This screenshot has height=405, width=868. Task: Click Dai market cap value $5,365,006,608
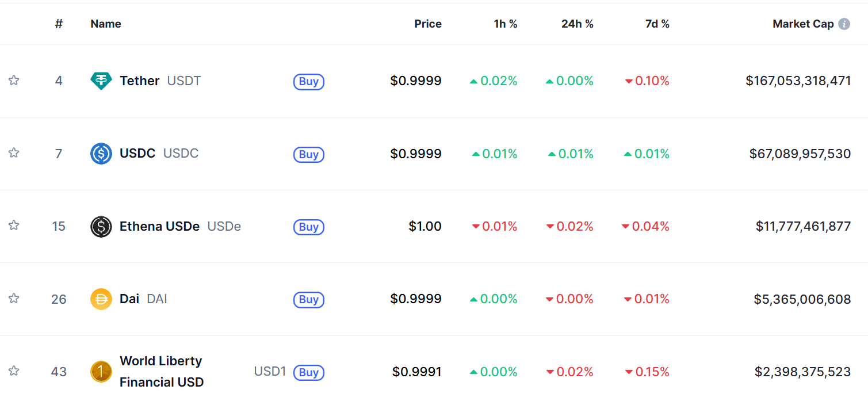(802, 299)
